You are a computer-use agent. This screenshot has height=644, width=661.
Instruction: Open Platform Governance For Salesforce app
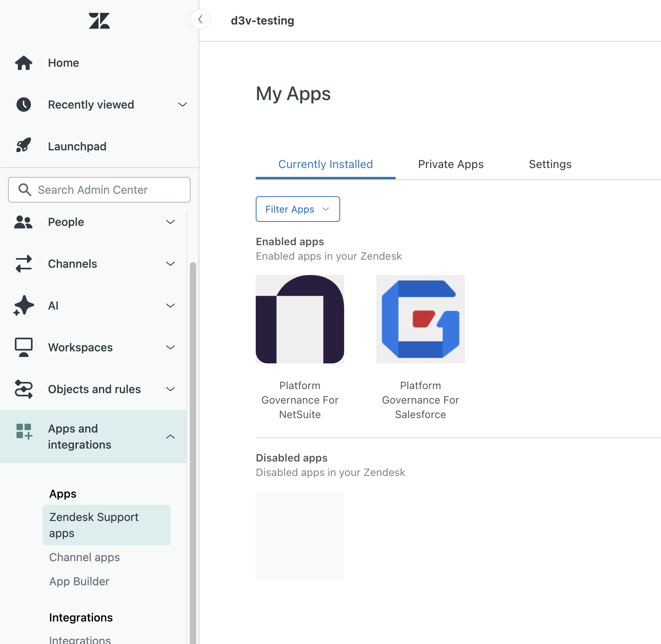tap(420, 319)
